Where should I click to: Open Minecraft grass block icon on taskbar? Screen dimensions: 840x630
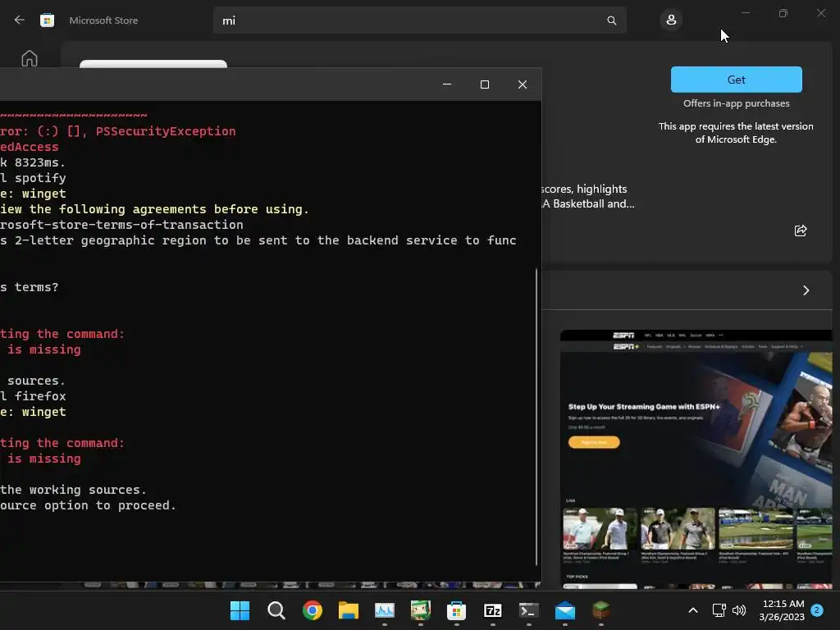click(601, 610)
